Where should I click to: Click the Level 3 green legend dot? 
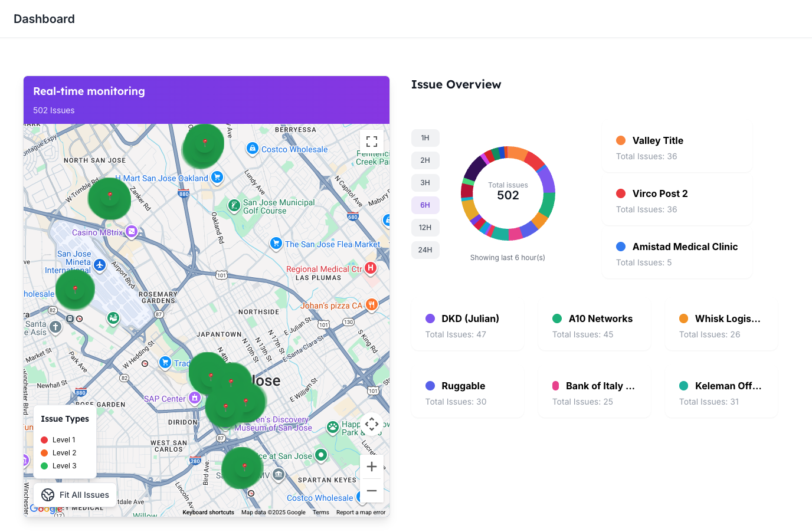(44, 466)
